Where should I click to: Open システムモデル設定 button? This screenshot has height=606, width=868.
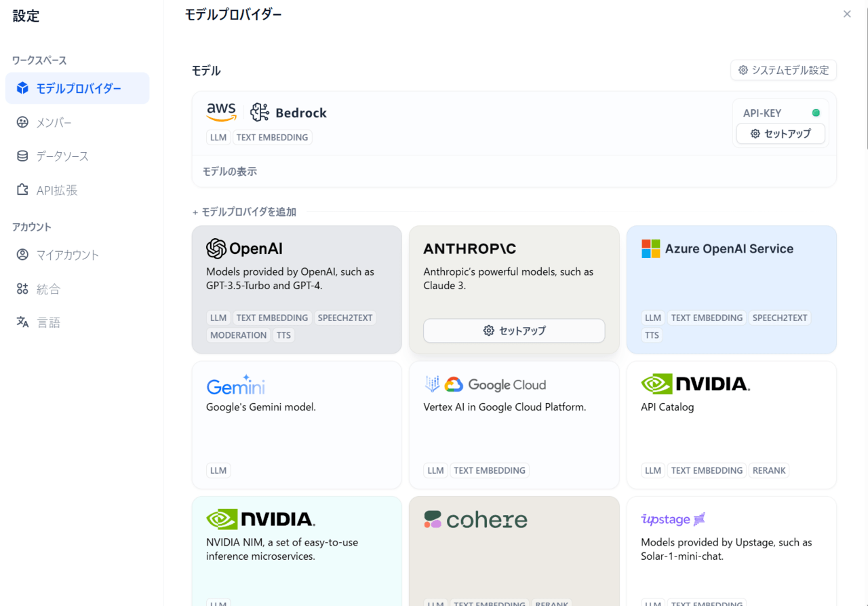pos(783,70)
